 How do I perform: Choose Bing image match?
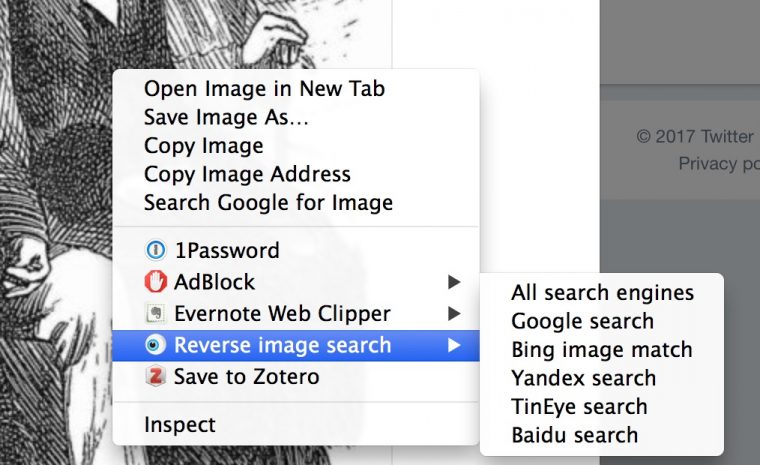(x=601, y=350)
